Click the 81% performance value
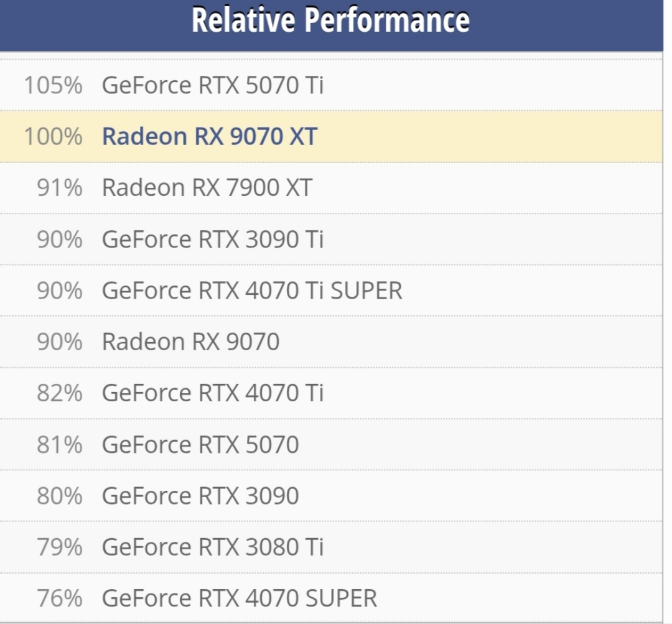The width and height of the screenshot is (672, 624). pyautogui.click(x=59, y=445)
